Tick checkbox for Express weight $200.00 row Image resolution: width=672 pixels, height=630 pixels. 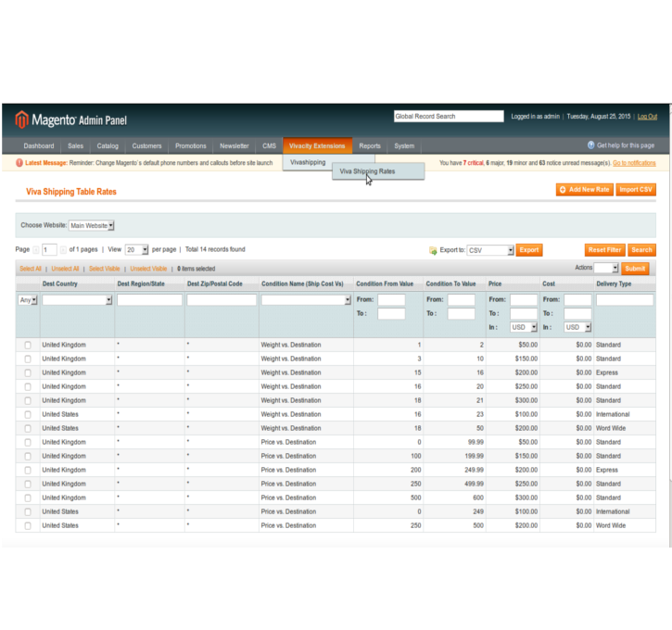[x=28, y=372]
